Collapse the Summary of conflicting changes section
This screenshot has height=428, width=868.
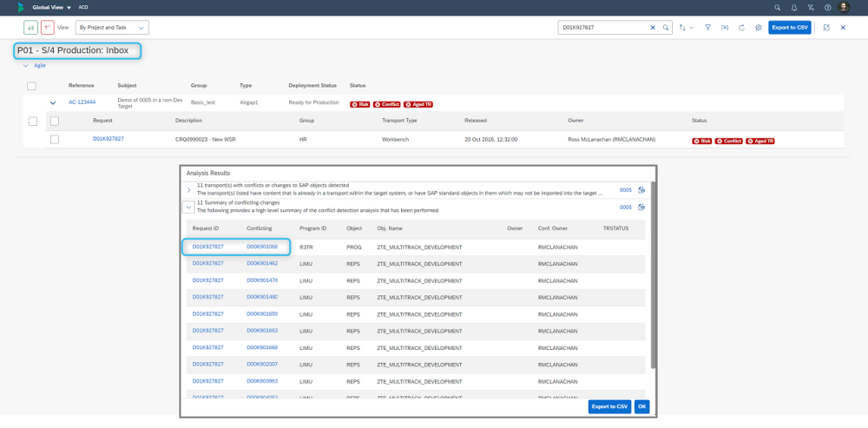click(188, 207)
